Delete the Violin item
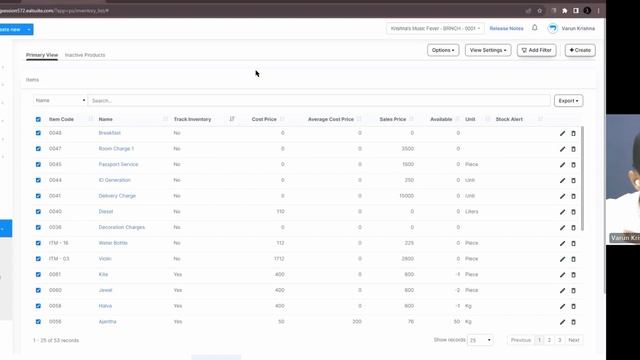Image resolution: width=640 pixels, height=360 pixels. 573,259
